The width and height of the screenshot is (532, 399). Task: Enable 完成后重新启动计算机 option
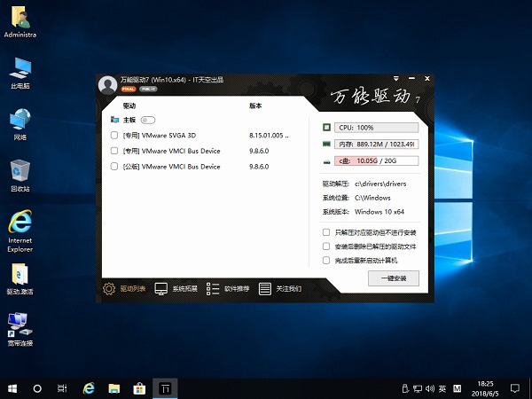(x=326, y=261)
